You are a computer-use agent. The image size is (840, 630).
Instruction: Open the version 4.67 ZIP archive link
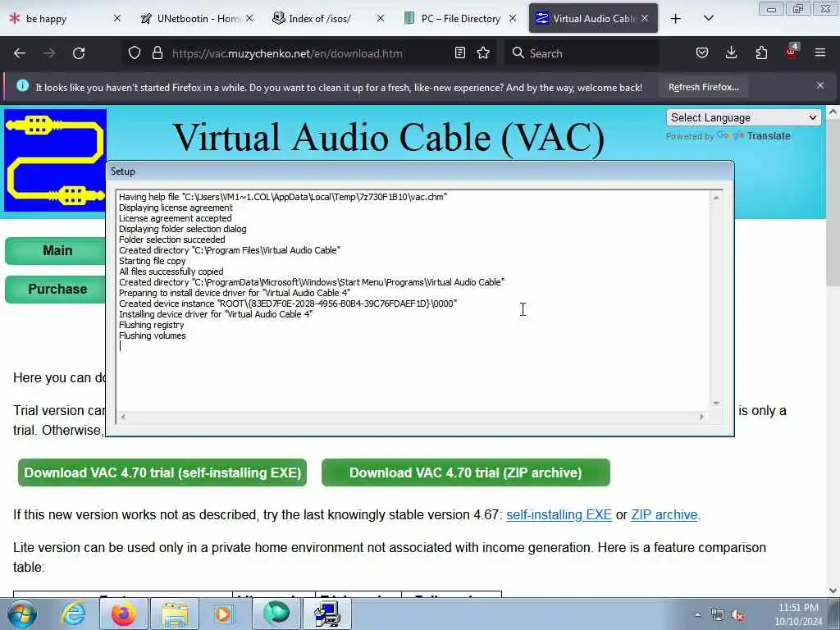664,515
